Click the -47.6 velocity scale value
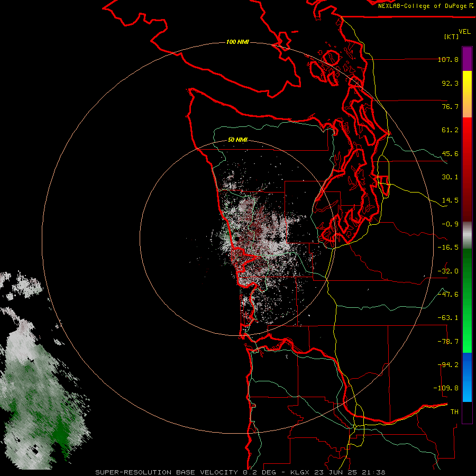Image resolution: width=476 pixels, height=476 pixels. tap(448, 295)
